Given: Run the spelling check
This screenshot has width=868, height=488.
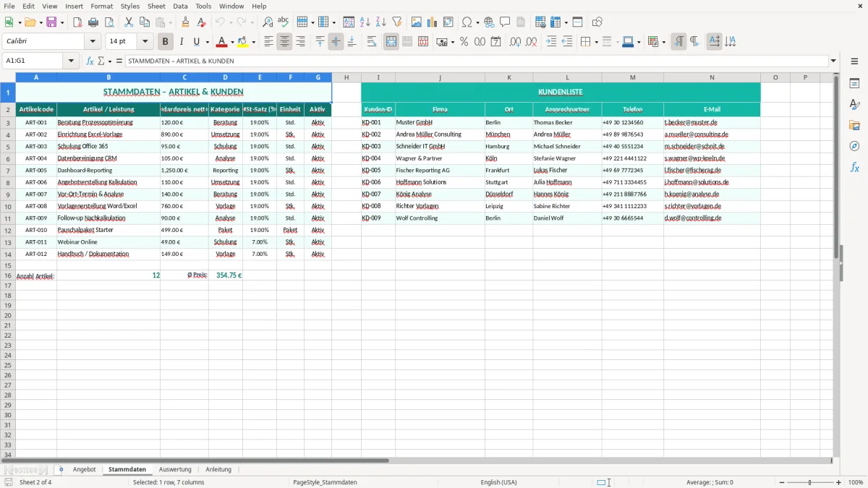Looking at the screenshot, I should click(x=284, y=22).
